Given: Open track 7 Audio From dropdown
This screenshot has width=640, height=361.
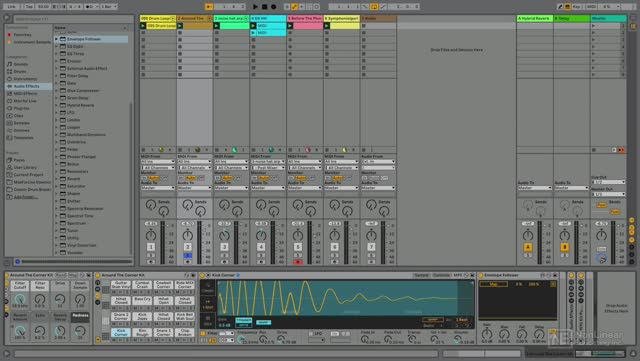Looking at the screenshot, I should coord(378,162).
